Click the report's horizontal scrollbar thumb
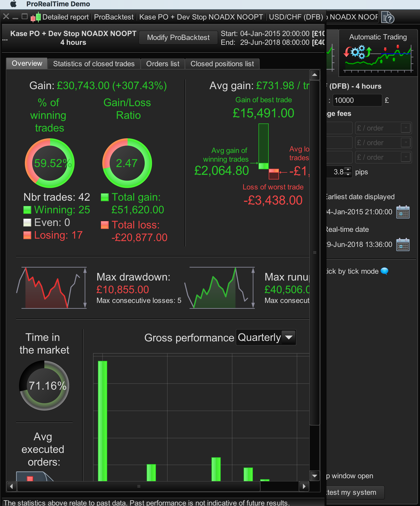The image size is (420, 506). (x=139, y=487)
